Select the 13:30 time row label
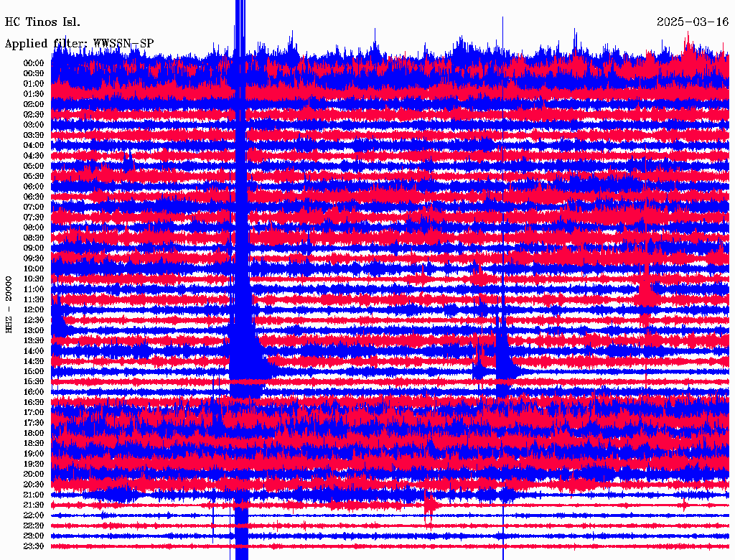Viewport: 735px width, 560px height. (34, 341)
